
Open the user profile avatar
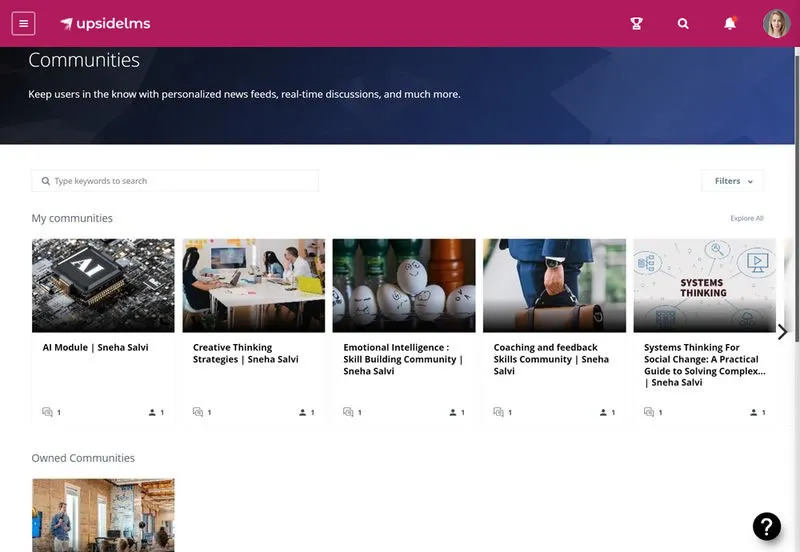coord(776,23)
